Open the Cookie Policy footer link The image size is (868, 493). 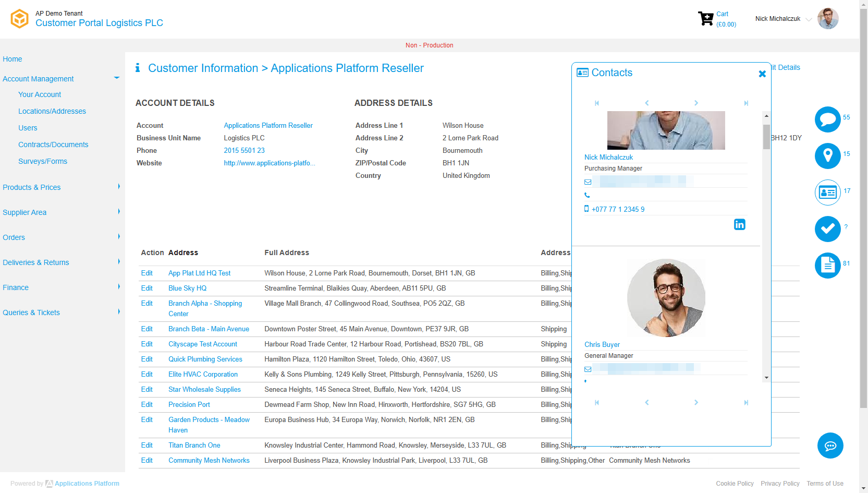pyautogui.click(x=735, y=484)
